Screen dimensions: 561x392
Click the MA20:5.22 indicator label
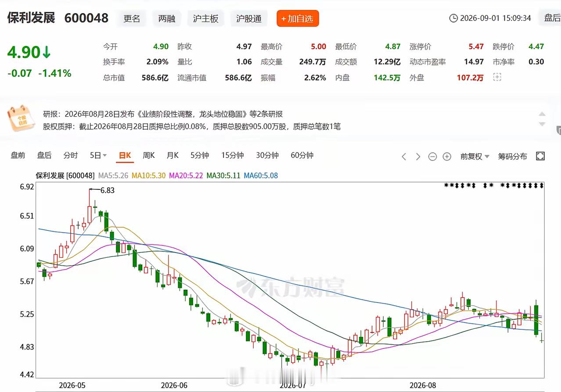pos(186,175)
